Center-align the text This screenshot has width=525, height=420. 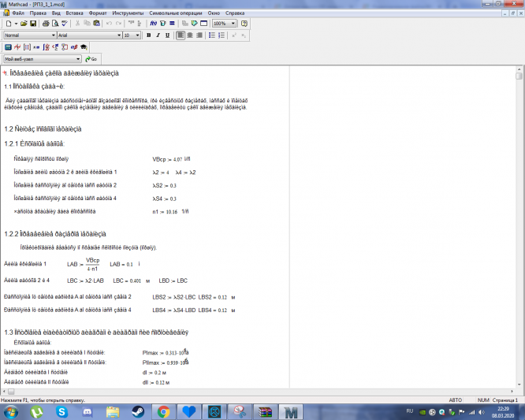190,35
